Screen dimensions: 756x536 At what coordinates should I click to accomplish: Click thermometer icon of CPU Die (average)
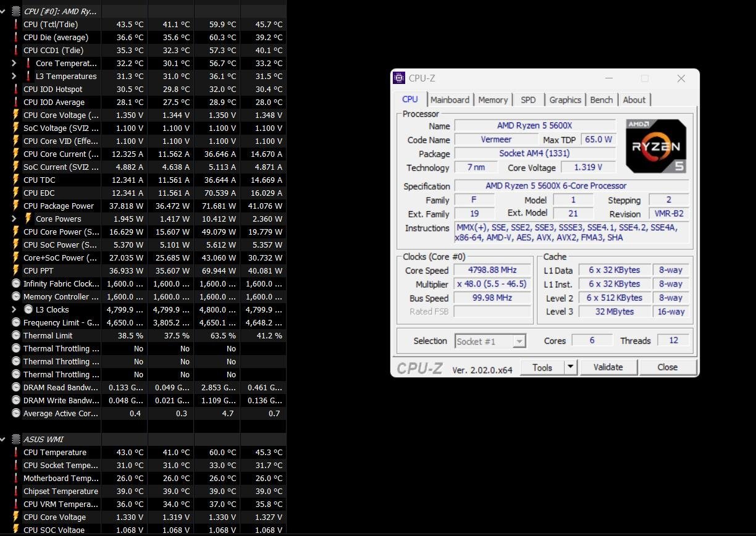[16, 37]
